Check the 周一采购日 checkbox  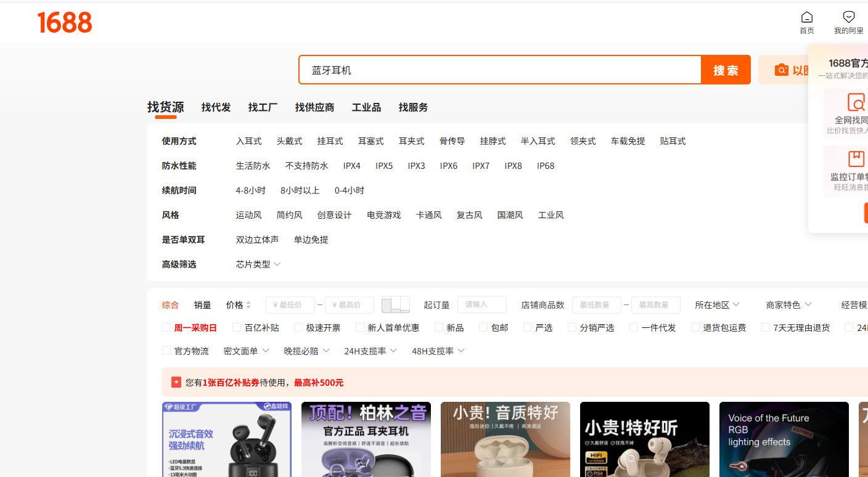click(166, 327)
